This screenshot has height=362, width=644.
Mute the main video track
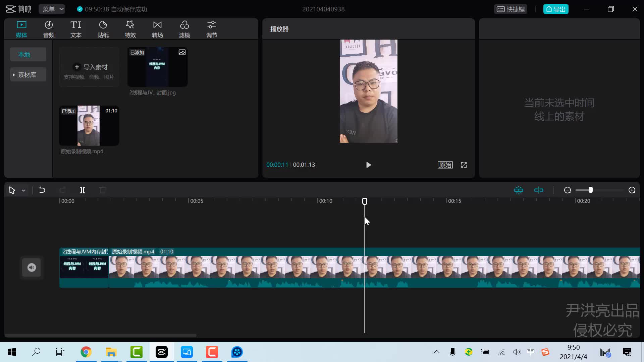click(x=32, y=267)
